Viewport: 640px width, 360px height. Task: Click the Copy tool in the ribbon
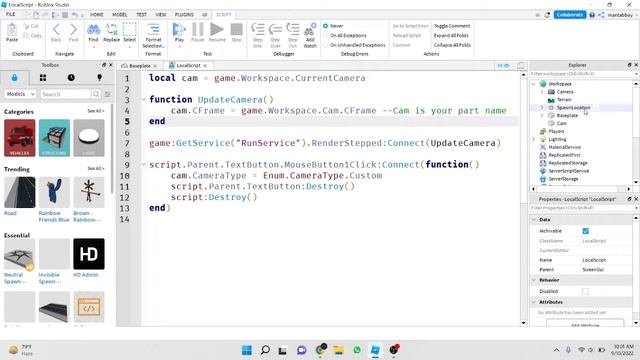coord(32,36)
